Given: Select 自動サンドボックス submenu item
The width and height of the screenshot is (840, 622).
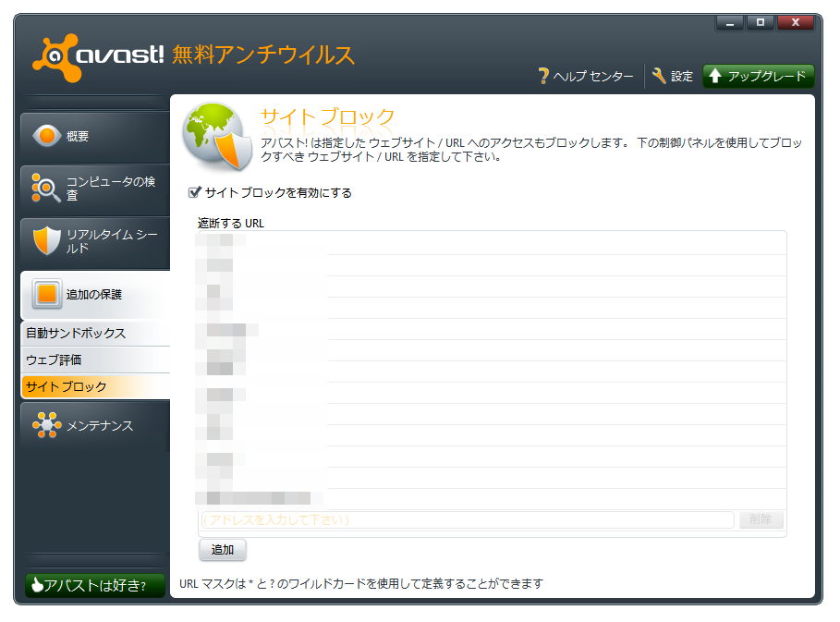Looking at the screenshot, I should [95, 334].
